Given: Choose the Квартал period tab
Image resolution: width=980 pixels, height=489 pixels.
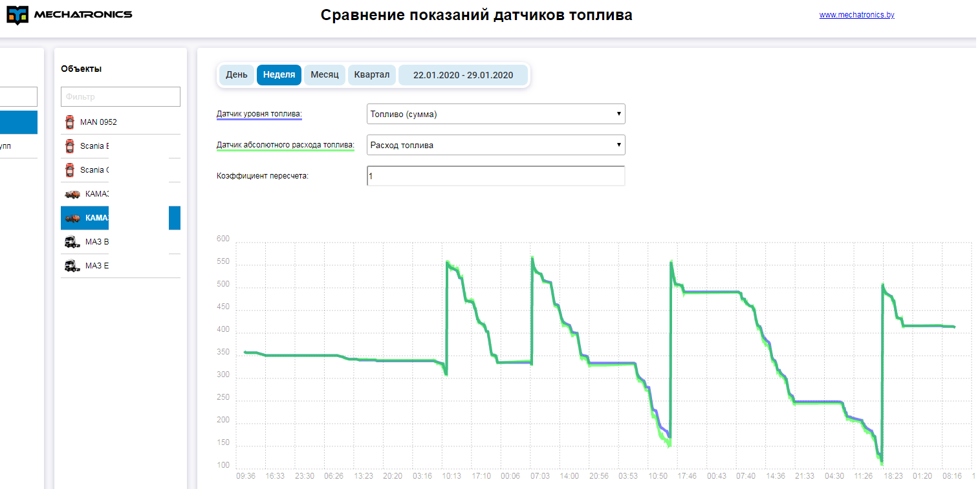Looking at the screenshot, I should point(371,75).
